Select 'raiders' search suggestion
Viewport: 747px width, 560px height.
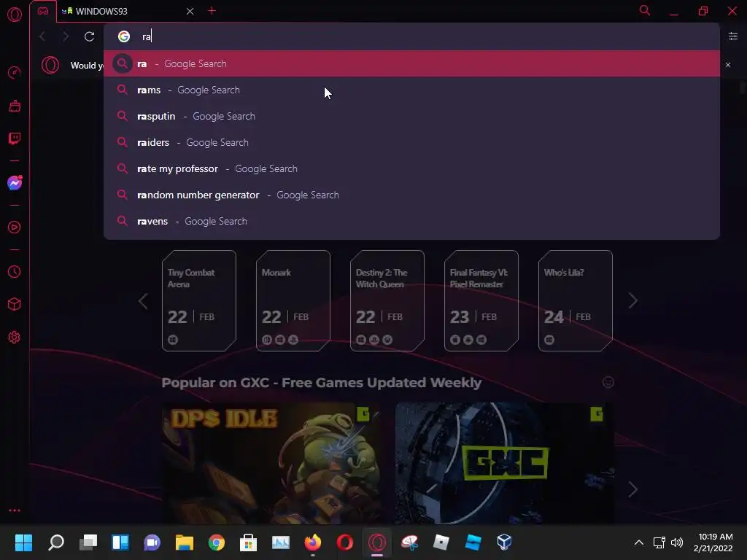[411, 142]
